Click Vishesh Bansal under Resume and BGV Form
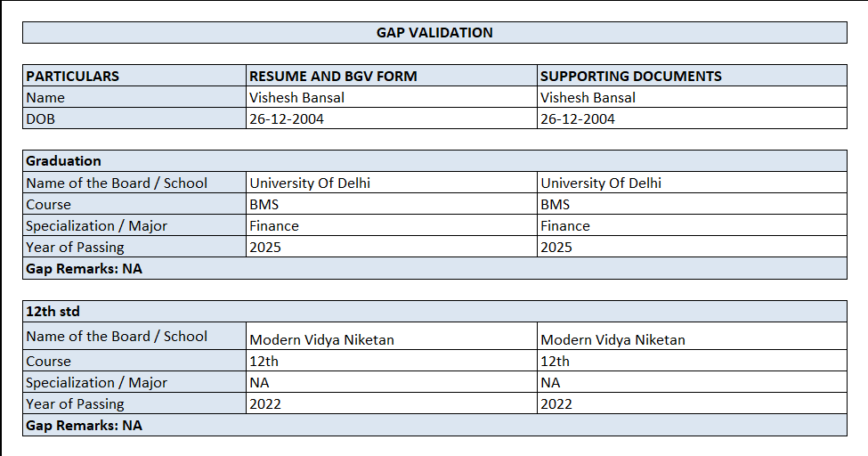 tap(296, 98)
